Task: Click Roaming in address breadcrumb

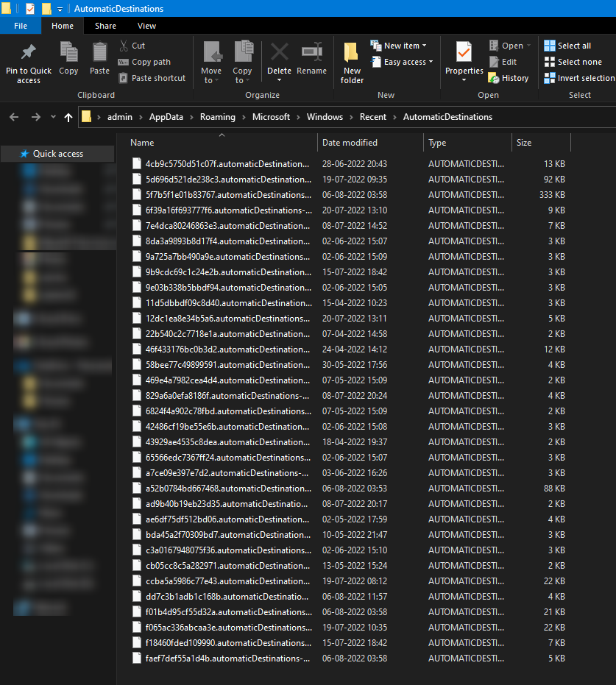Action: point(218,117)
